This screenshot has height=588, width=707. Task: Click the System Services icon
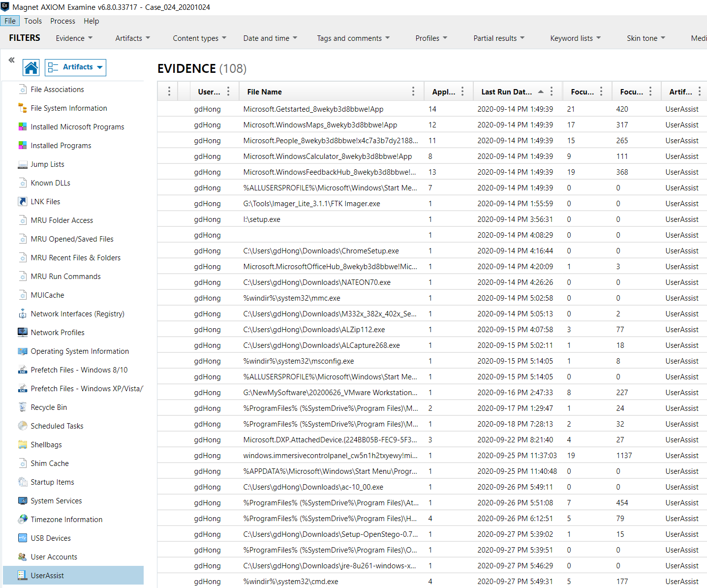click(x=23, y=501)
